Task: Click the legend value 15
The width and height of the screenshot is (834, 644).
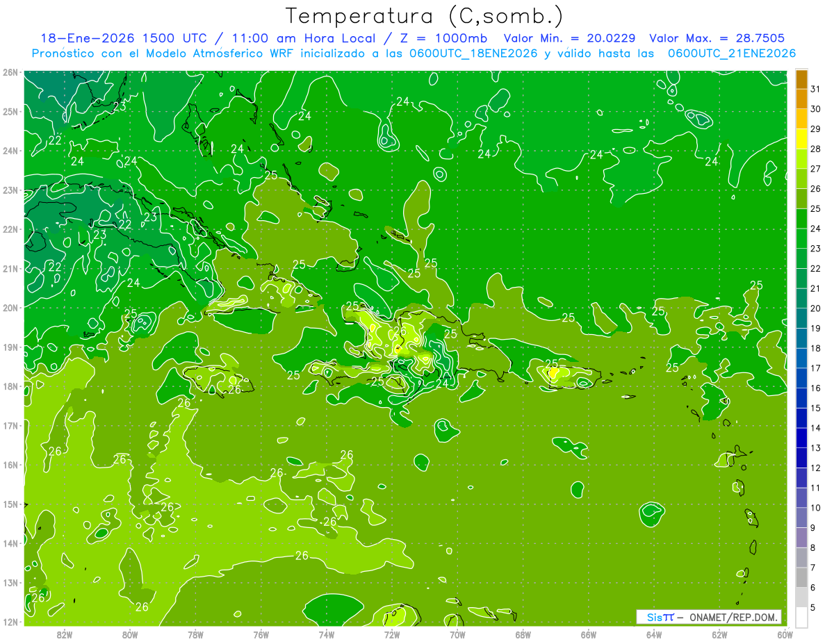Action: point(816,408)
